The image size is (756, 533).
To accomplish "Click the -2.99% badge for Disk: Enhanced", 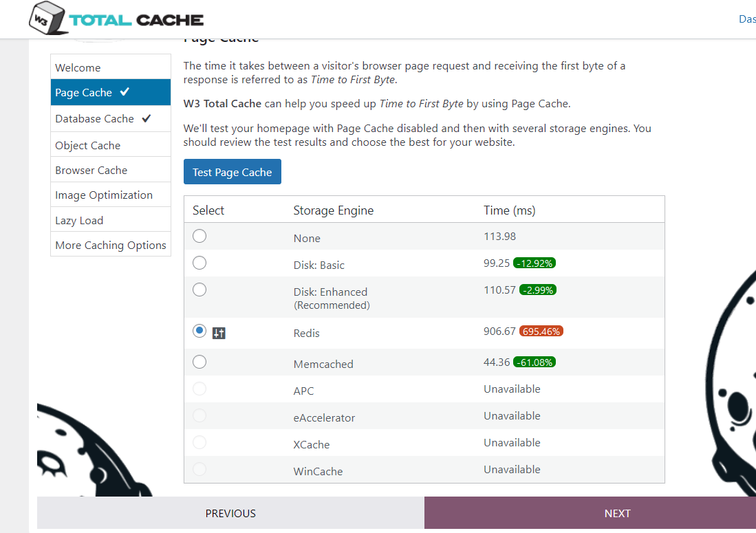I will [x=537, y=290].
